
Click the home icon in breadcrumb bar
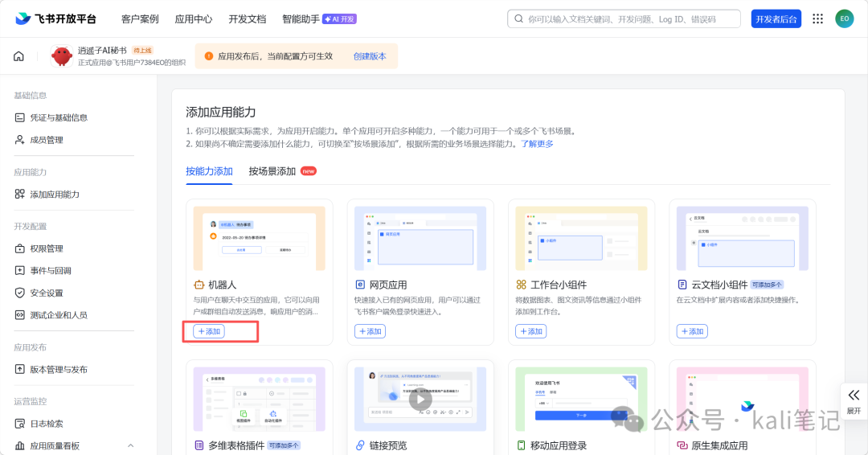[x=18, y=56]
